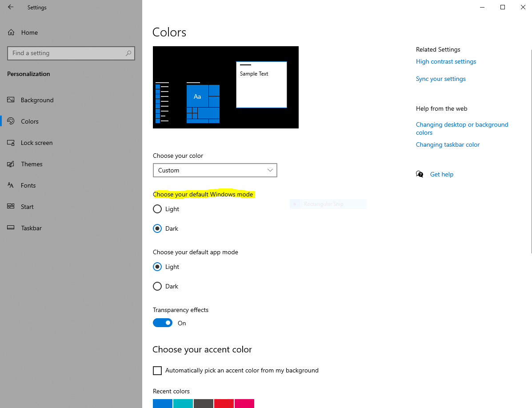The image size is (532, 408).
Task: Pick the pink recent color swatch
Action: [244, 404]
